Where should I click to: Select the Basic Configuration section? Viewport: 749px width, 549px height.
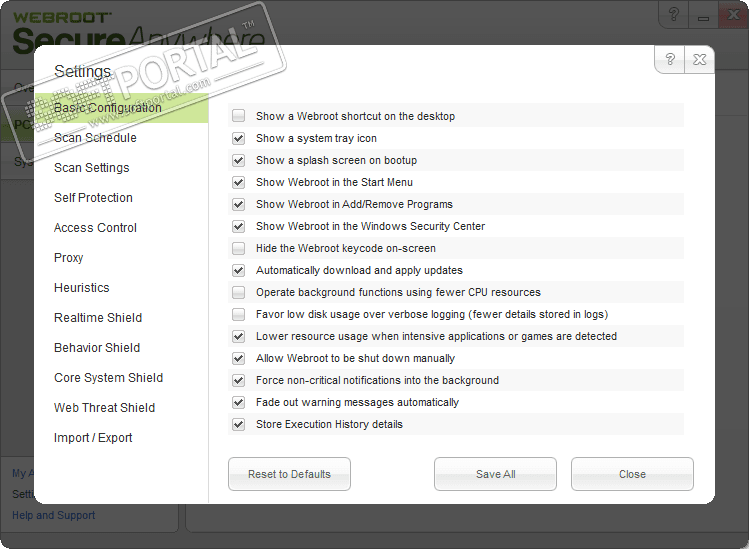tap(121, 108)
